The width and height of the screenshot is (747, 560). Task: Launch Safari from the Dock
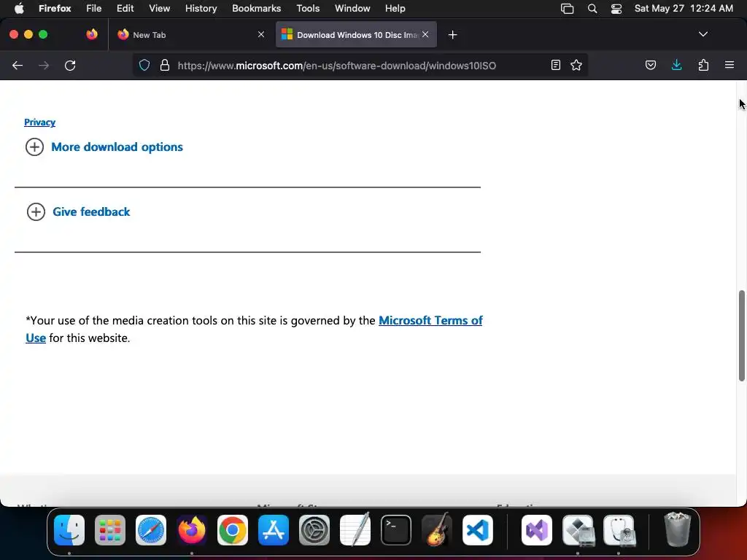(x=151, y=530)
